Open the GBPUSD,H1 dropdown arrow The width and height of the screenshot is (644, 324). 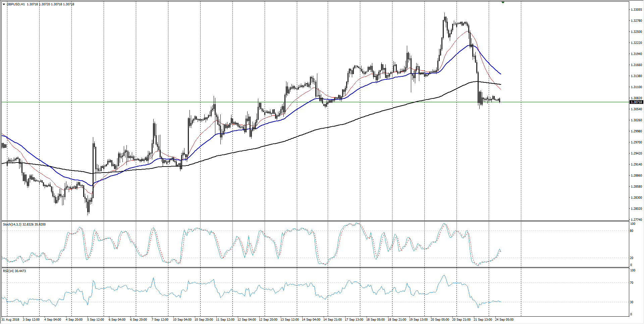[x=4, y=4]
